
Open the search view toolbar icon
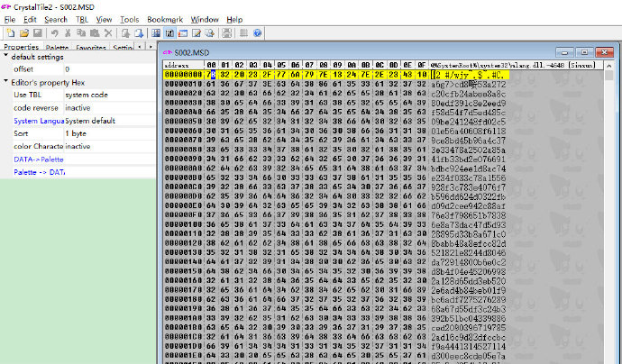tap(209, 33)
